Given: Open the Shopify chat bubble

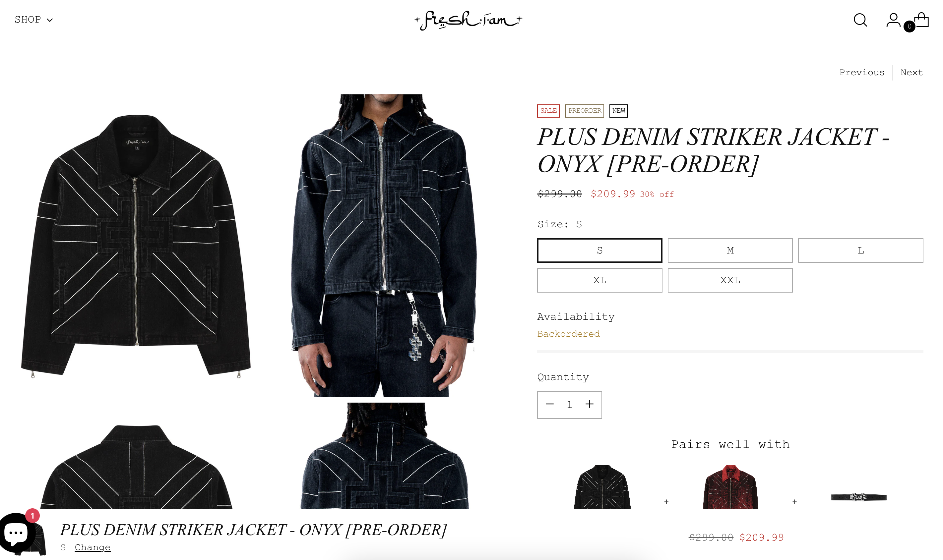Looking at the screenshot, I should coord(17,533).
